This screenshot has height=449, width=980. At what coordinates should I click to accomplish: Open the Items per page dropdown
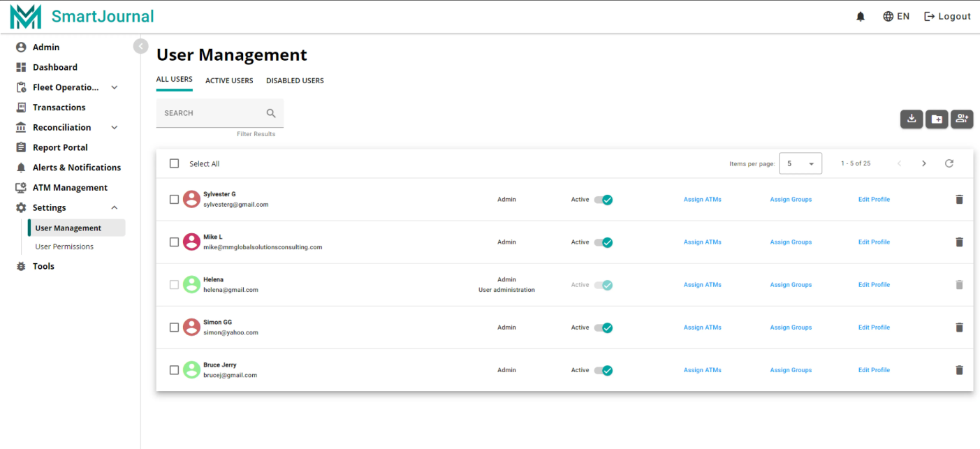(x=800, y=163)
